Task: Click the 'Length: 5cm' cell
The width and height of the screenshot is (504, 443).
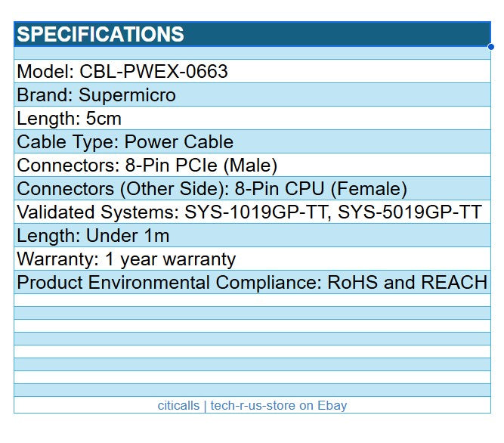Action: pos(252,118)
